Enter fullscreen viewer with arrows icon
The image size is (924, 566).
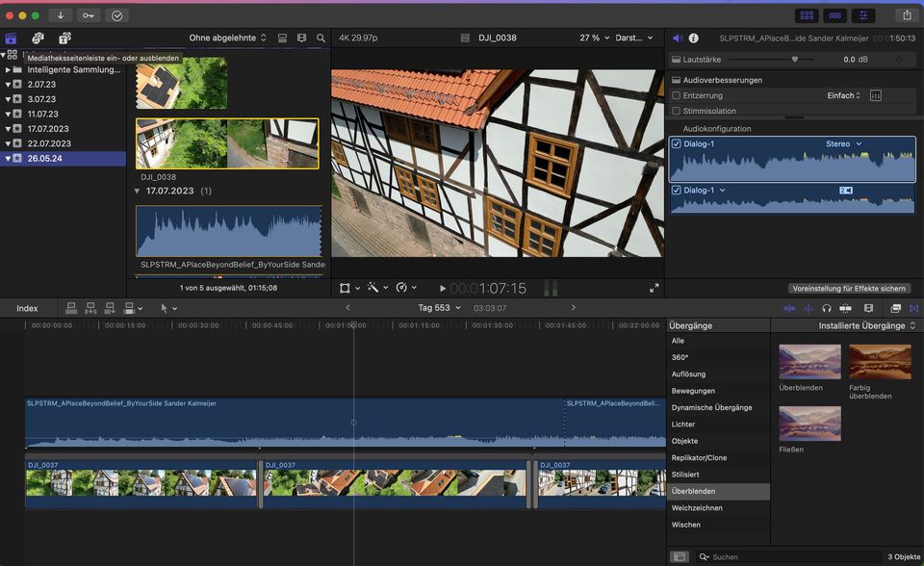coord(654,288)
